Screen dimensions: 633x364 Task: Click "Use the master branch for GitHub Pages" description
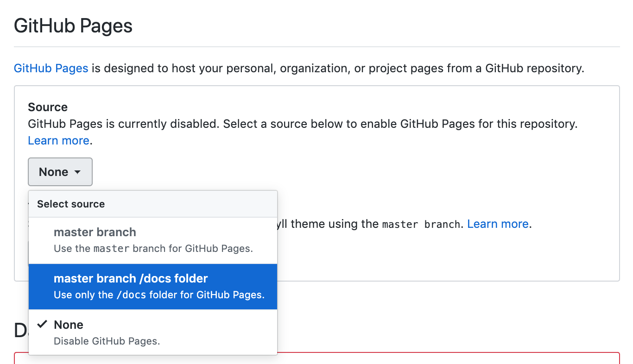[x=153, y=249]
